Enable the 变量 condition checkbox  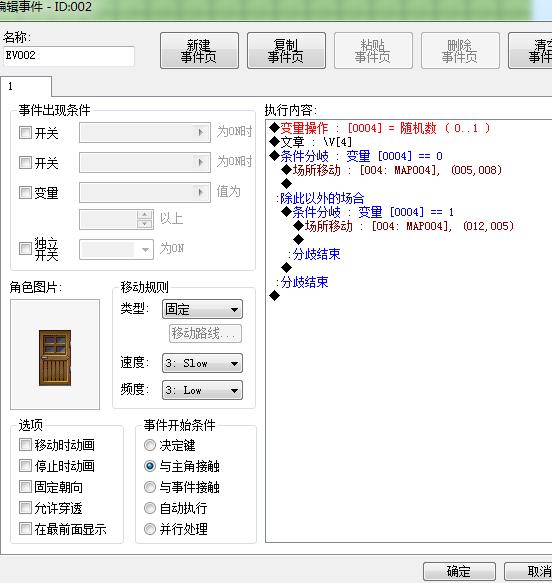(x=25, y=192)
